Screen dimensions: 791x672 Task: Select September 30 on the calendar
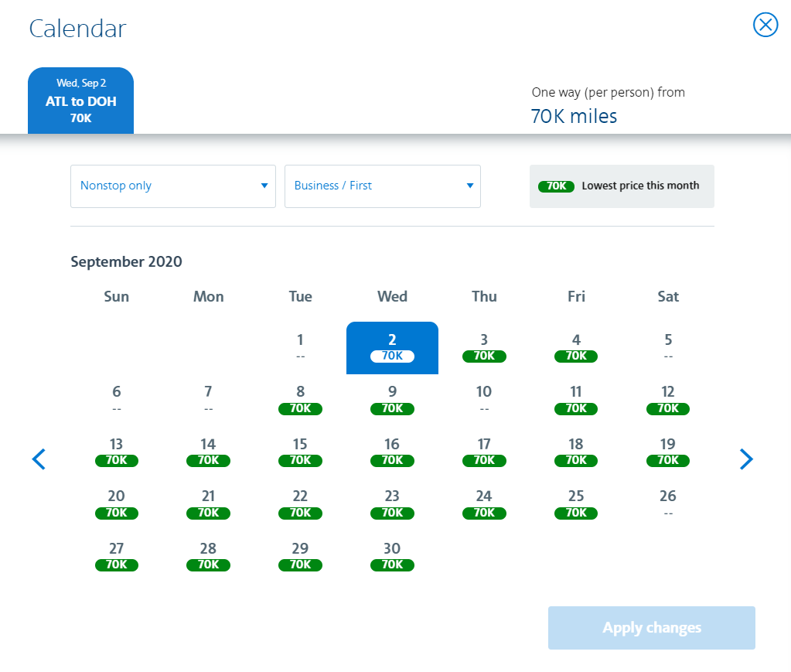click(x=392, y=557)
